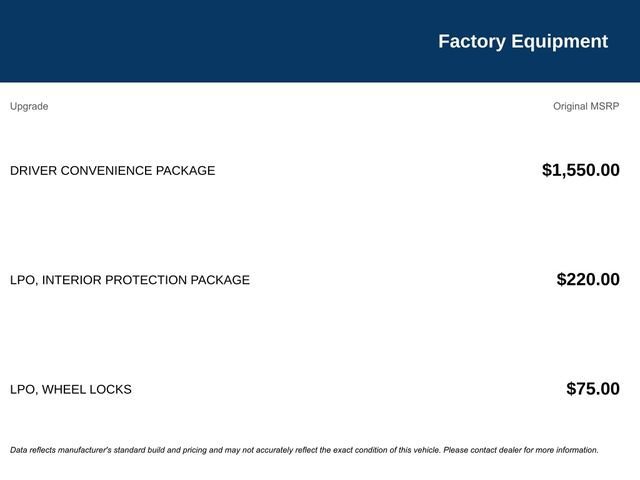Click the empty left side of the blue banner

[150, 41]
